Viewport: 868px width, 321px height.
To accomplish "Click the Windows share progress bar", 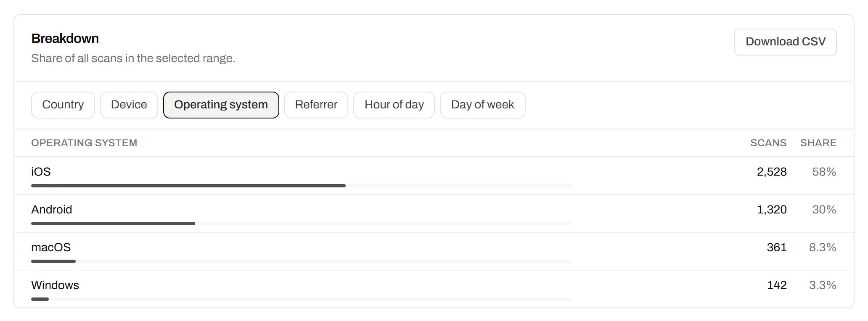I will point(302,299).
